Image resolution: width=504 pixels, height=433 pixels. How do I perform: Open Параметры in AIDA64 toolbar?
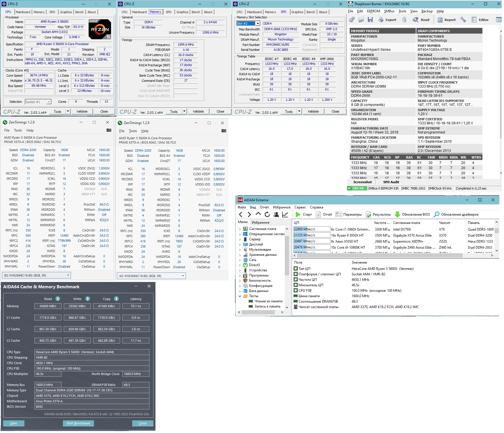[349, 214]
